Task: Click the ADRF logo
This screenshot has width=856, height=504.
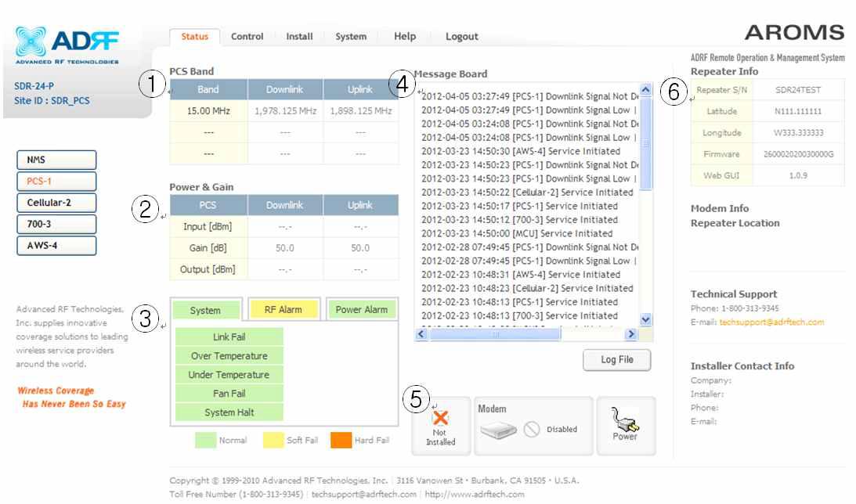Action: tap(67, 46)
